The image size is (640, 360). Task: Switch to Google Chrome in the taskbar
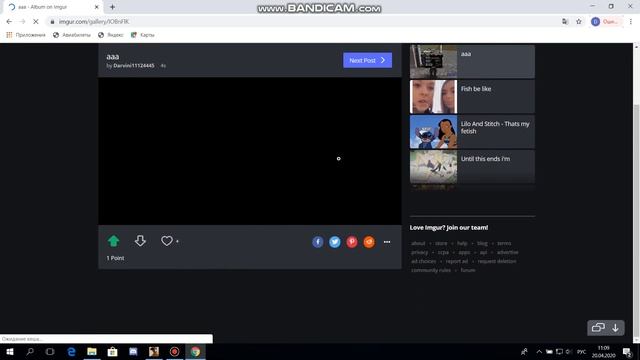(x=195, y=351)
